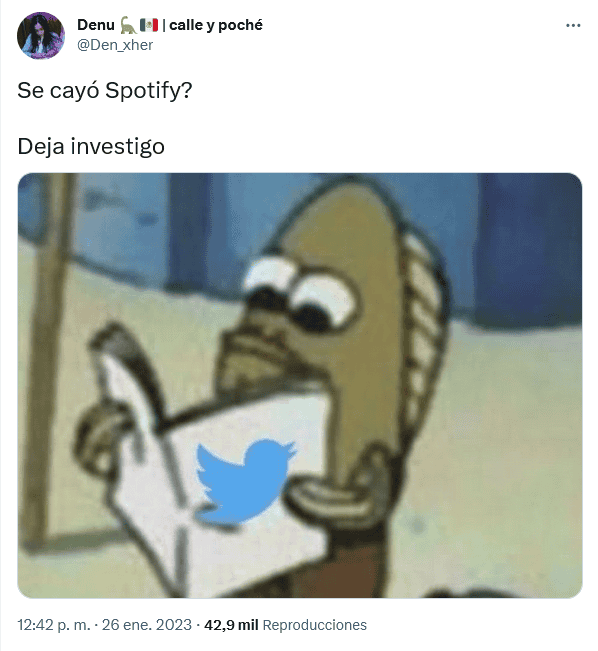Open the three-dot more options menu
Image resolution: width=598 pixels, height=651 pixels.
pos(573,26)
